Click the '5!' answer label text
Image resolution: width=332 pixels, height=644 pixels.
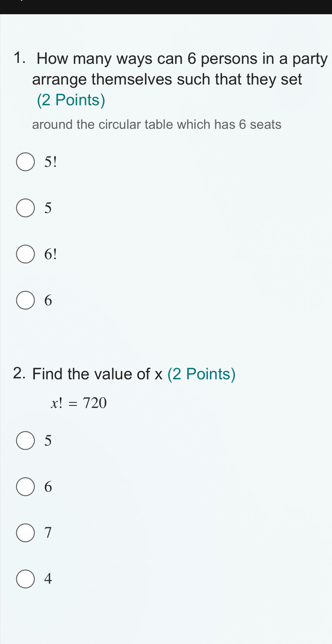(50, 162)
